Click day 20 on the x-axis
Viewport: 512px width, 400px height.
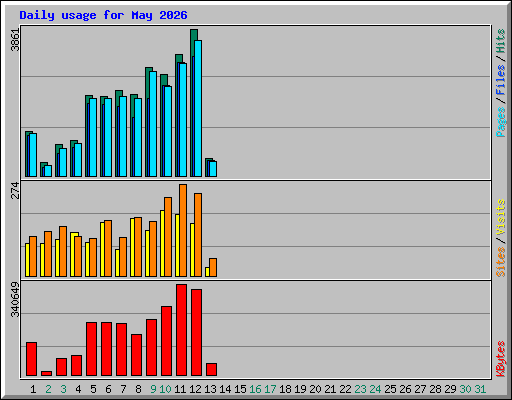315,389
